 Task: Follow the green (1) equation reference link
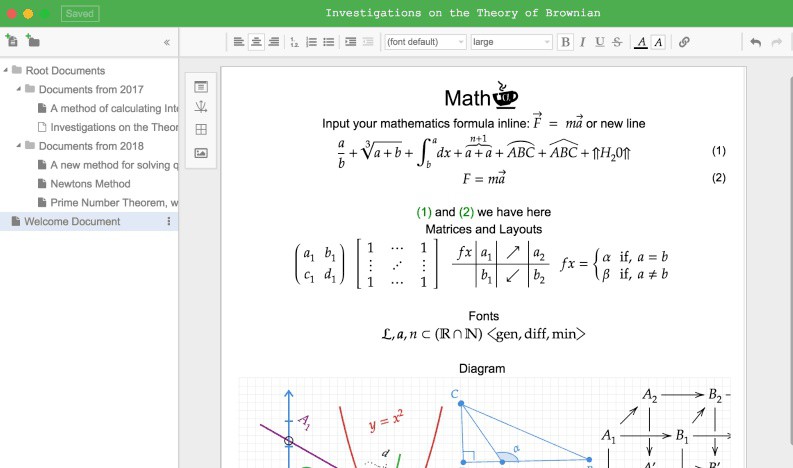click(424, 212)
